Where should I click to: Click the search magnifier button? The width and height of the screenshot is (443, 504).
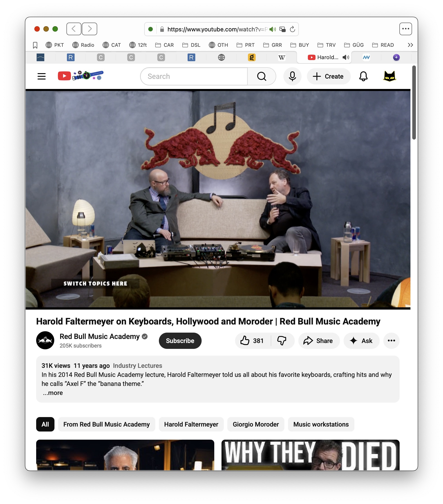coord(261,77)
